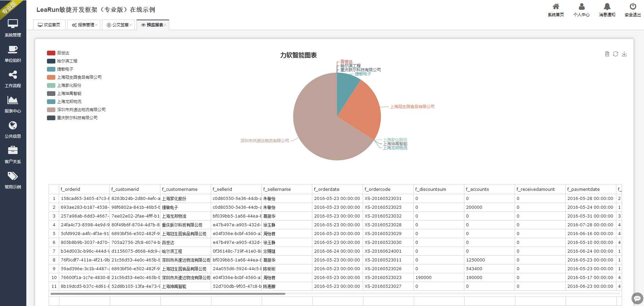Sort by f_paymentdate column header
644x306 pixels.
click(x=591, y=189)
